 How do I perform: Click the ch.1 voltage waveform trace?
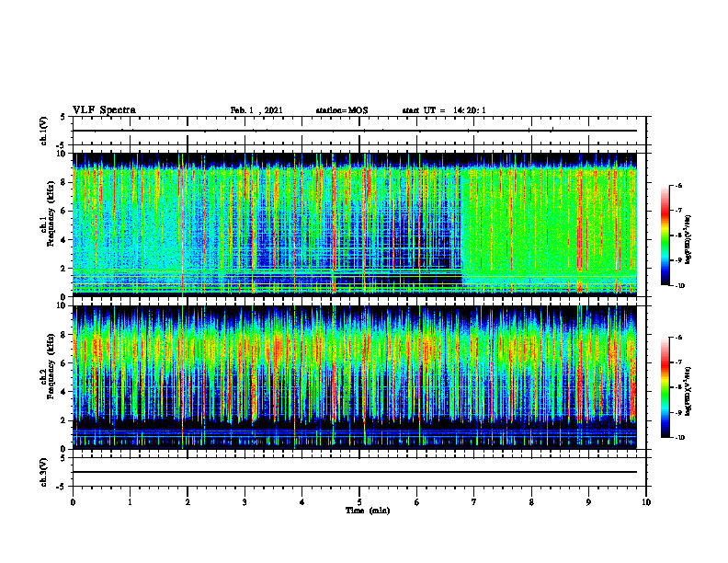[355, 131]
